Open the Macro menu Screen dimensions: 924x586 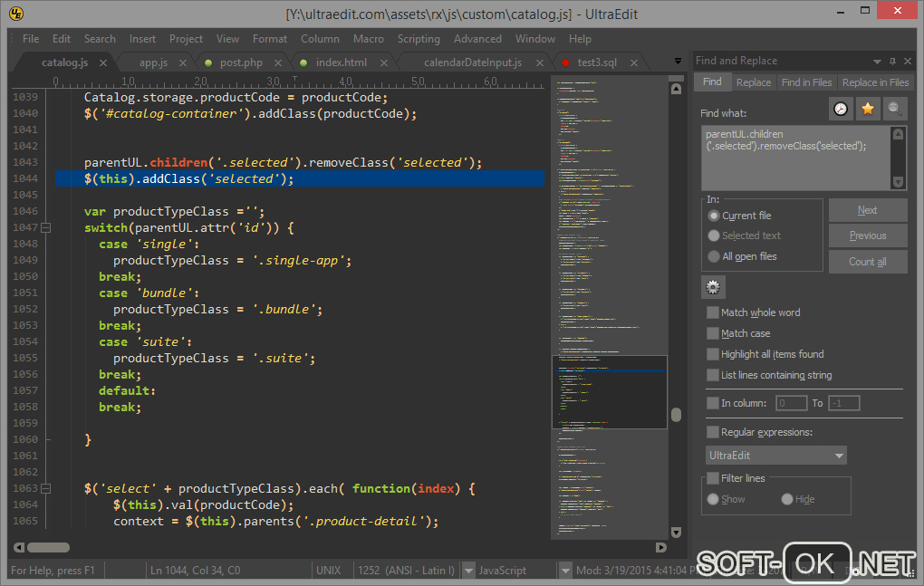point(368,39)
